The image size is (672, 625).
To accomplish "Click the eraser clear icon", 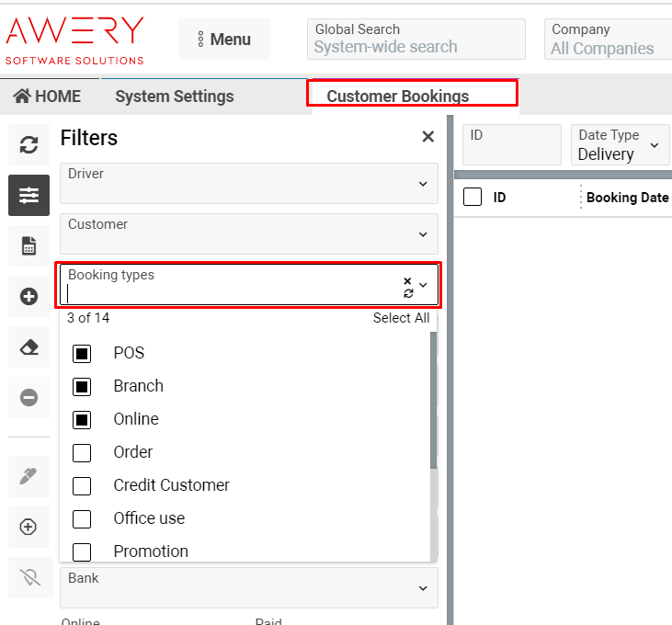I will click(x=28, y=347).
